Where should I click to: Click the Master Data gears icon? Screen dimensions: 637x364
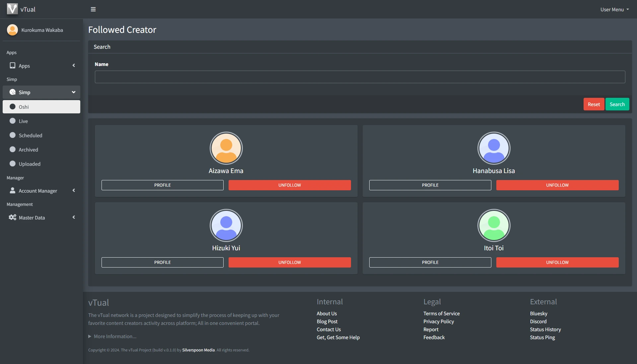point(12,217)
